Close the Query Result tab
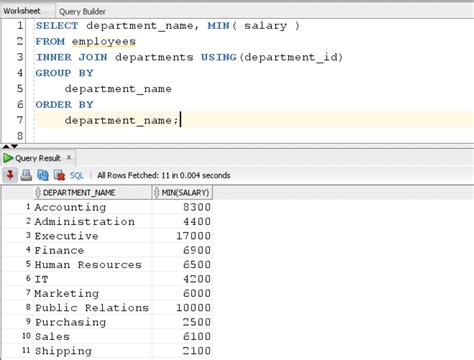 69,157
